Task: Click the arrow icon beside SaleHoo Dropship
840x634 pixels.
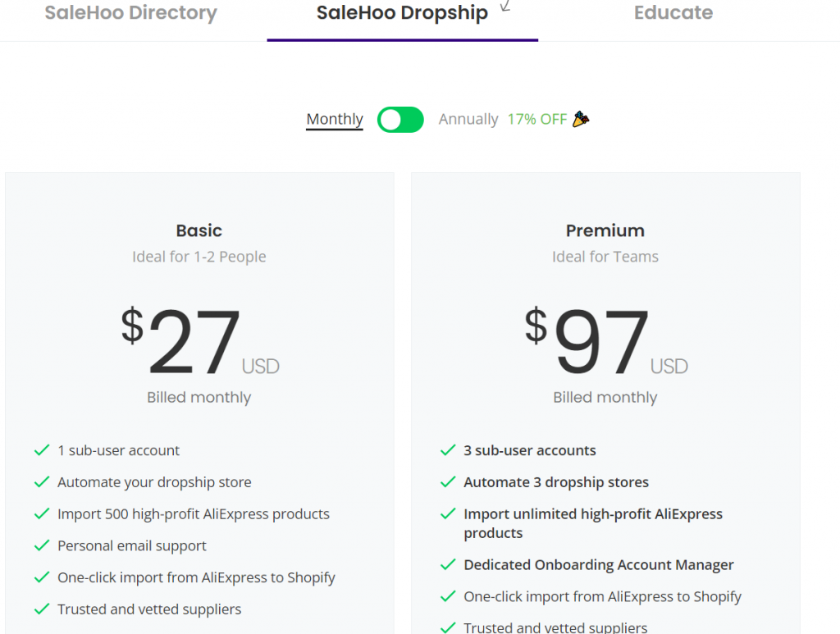Action: tap(505, 6)
